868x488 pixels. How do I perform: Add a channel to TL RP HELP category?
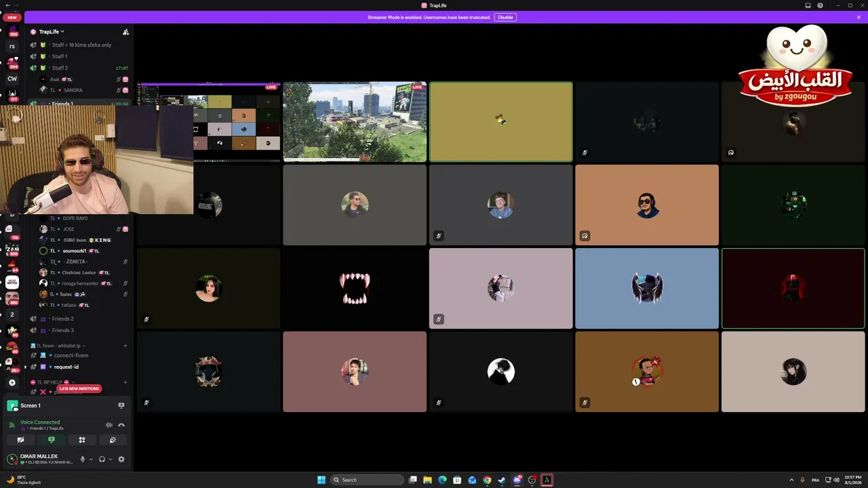tap(125, 382)
